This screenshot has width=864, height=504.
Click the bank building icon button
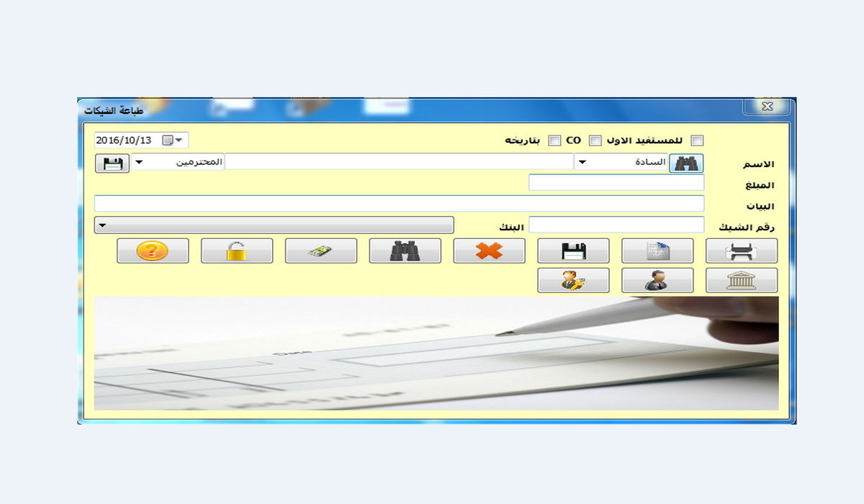(742, 280)
